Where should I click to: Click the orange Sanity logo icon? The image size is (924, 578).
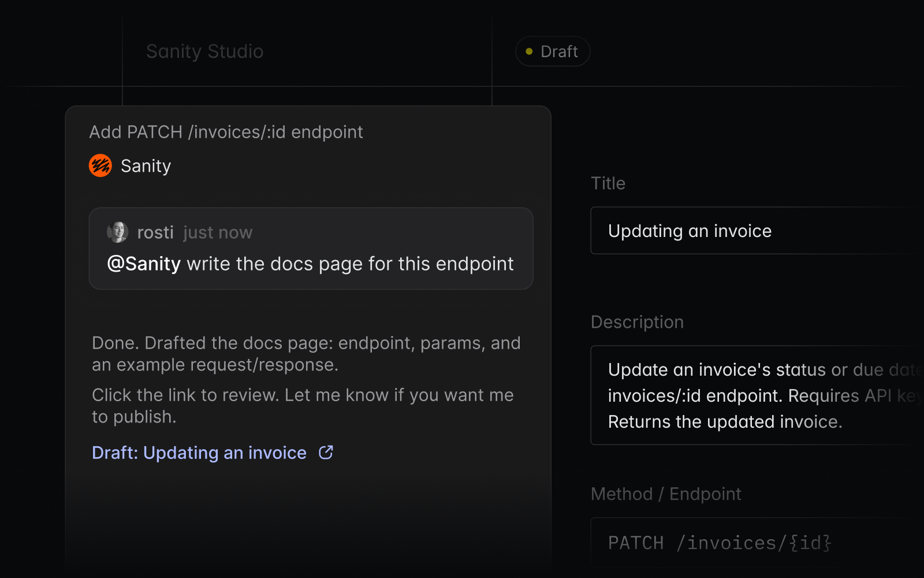click(100, 166)
